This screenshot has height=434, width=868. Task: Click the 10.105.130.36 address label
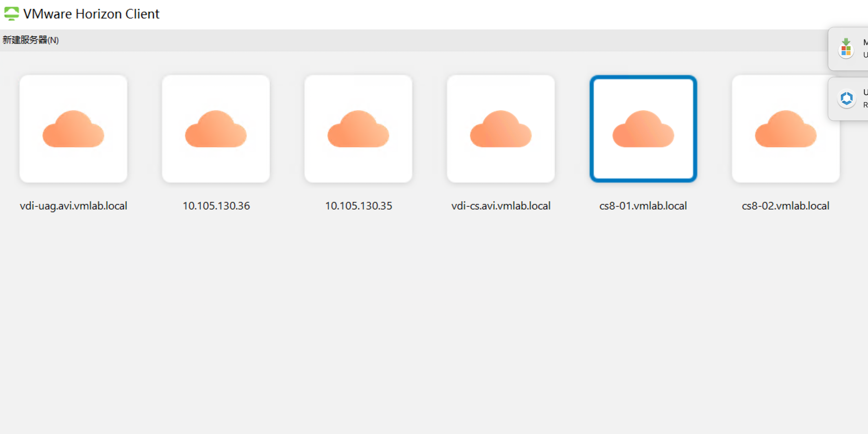(x=216, y=206)
